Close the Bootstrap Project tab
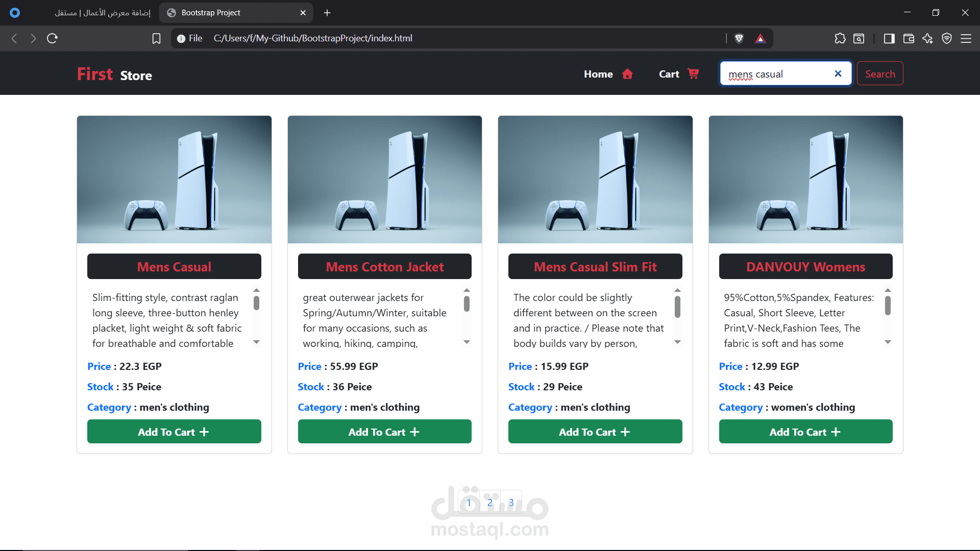Viewport: 980px width, 551px height. coord(303,13)
